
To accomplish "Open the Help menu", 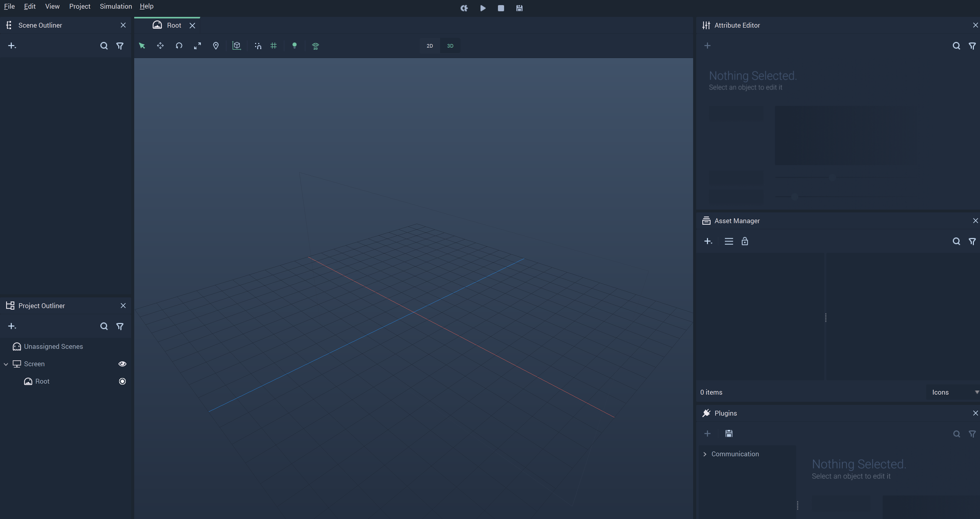I will click(x=147, y=6).
